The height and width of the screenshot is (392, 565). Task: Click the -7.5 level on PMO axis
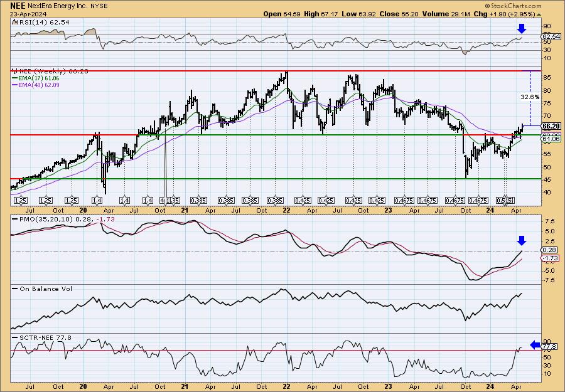tap(549, 280)
